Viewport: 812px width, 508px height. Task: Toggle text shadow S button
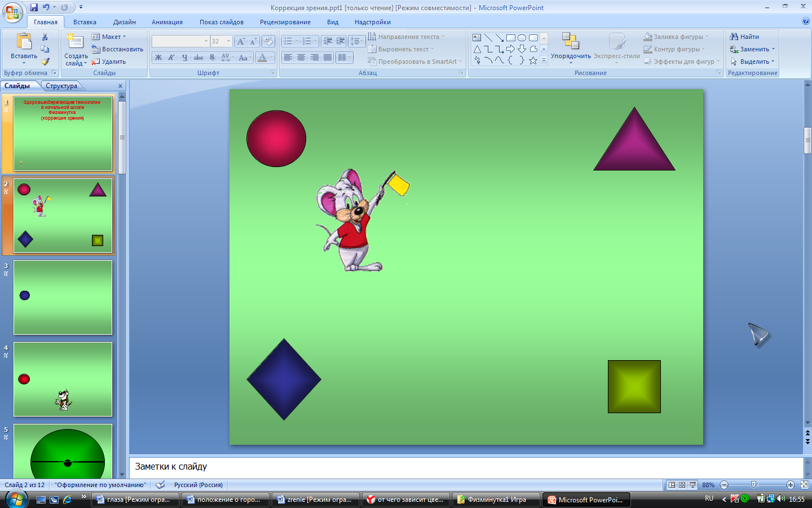click(x=212, y=58)
